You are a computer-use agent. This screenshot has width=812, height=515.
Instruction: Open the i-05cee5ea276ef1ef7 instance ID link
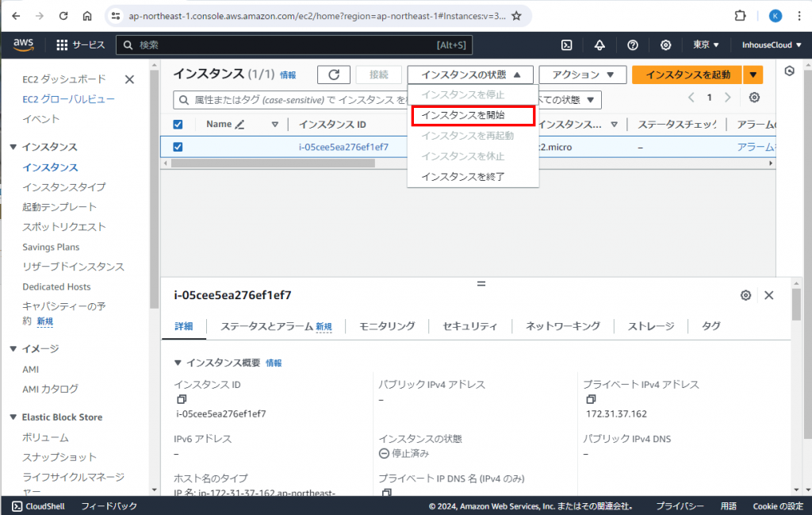[x=343, y=147]
